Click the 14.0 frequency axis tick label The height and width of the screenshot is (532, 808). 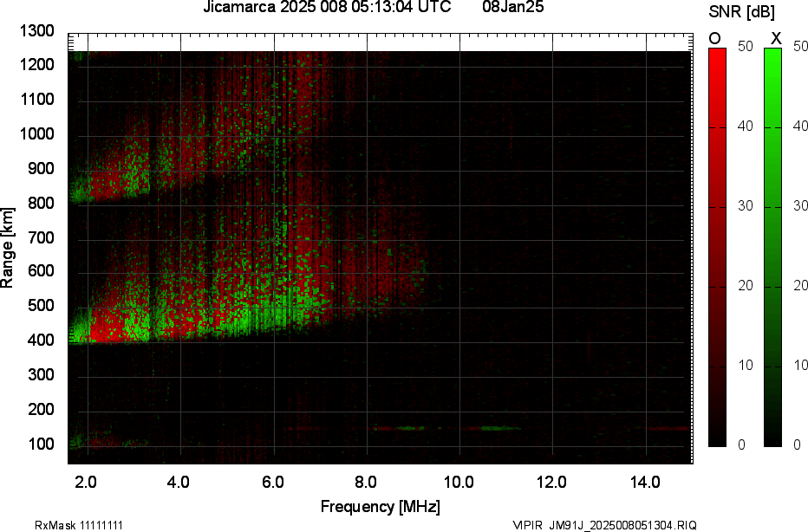pyautogui.click(x=645, y=482)
